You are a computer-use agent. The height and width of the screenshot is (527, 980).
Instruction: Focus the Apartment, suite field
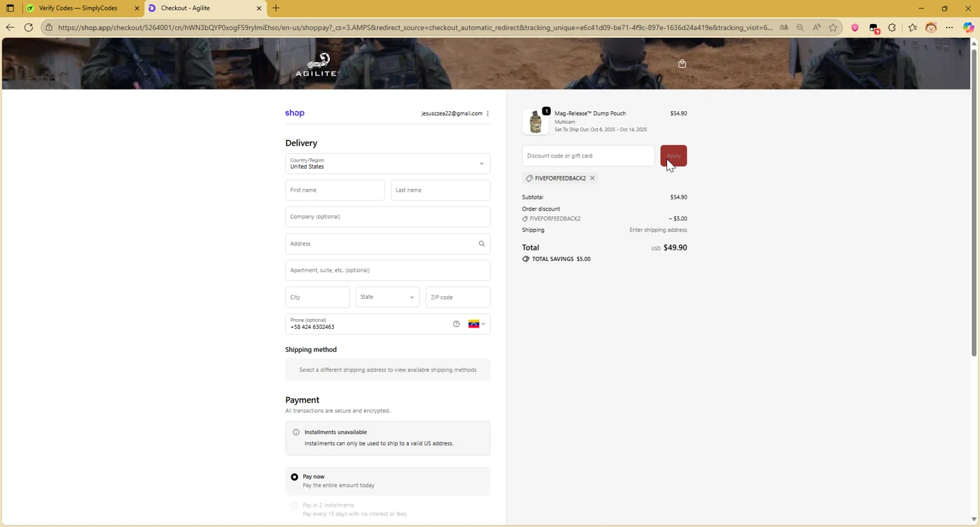coord(387,271)
